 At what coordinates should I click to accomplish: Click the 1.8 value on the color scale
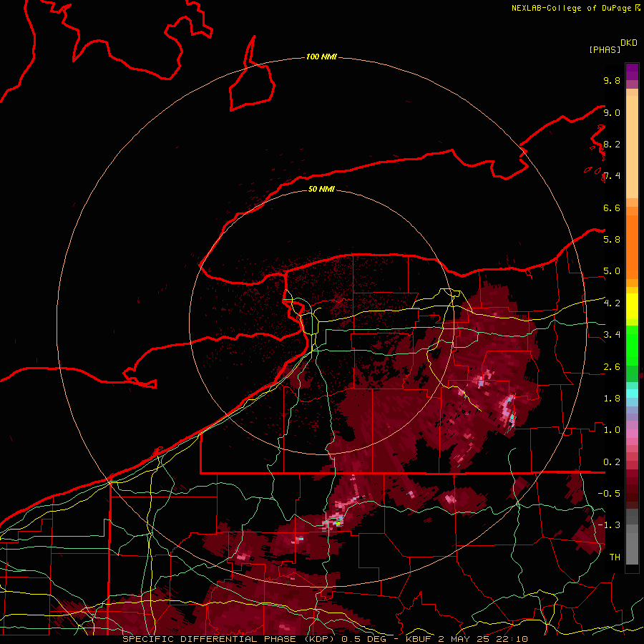pyautogui.click(x=612, y=399)
